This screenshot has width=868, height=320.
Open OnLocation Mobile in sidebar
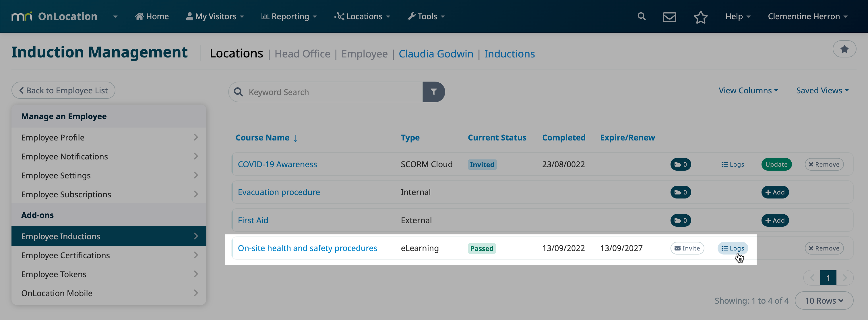pos(109,293)
